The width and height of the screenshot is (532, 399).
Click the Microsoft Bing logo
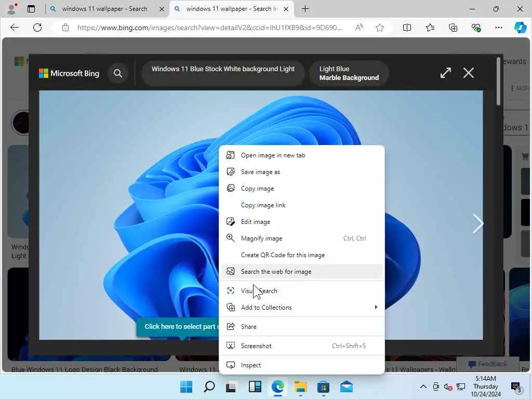pyautogui.click(x=69, y=73)
